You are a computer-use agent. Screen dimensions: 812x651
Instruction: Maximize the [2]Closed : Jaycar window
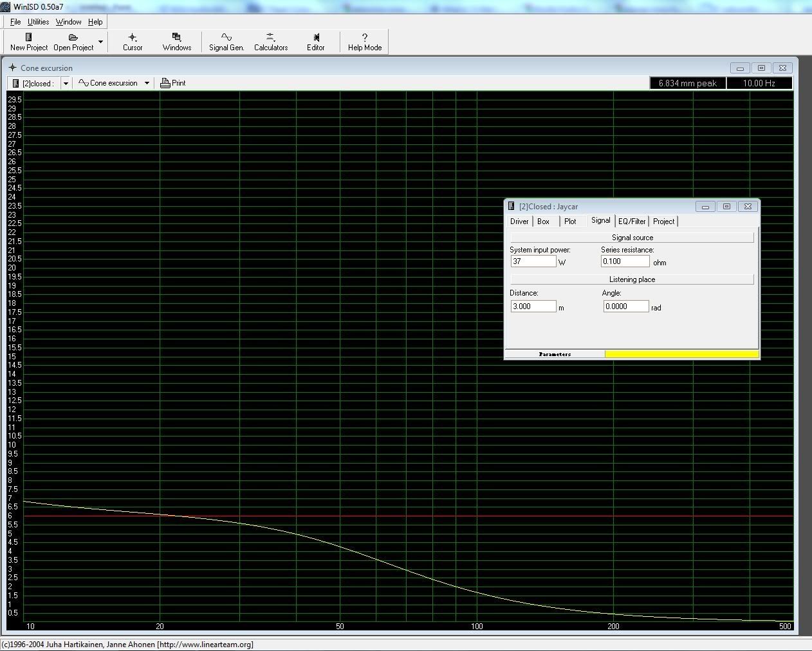[727, 207]
